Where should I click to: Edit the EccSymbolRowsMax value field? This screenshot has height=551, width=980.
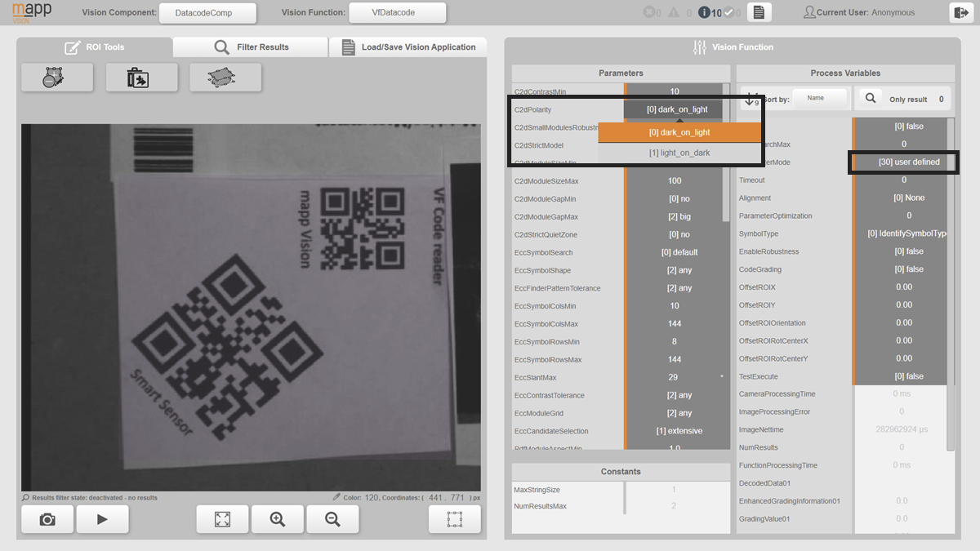coord(675,360)
